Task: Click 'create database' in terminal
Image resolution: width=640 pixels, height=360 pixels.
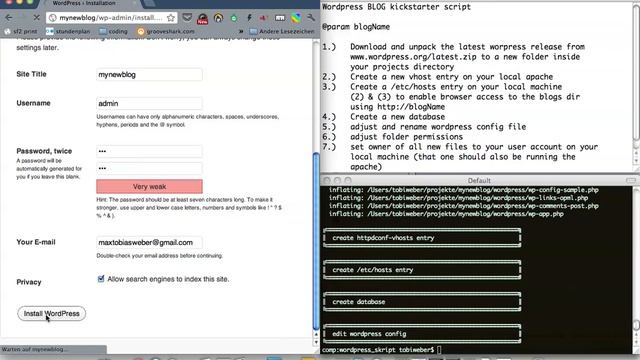Action: click(359, 302)
